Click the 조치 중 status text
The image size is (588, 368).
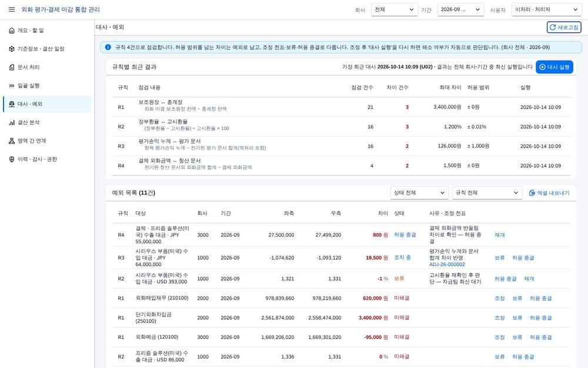pyautogui.click(x=402, y=258)
